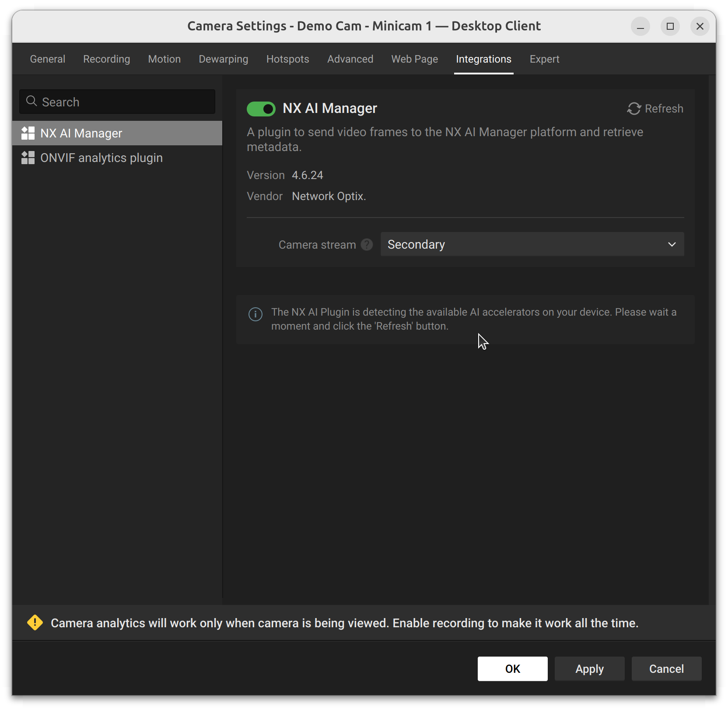The image size is (728, 710).
Task: Click the chevron arrow on Secondary dropdown
Action: point(672,244)
